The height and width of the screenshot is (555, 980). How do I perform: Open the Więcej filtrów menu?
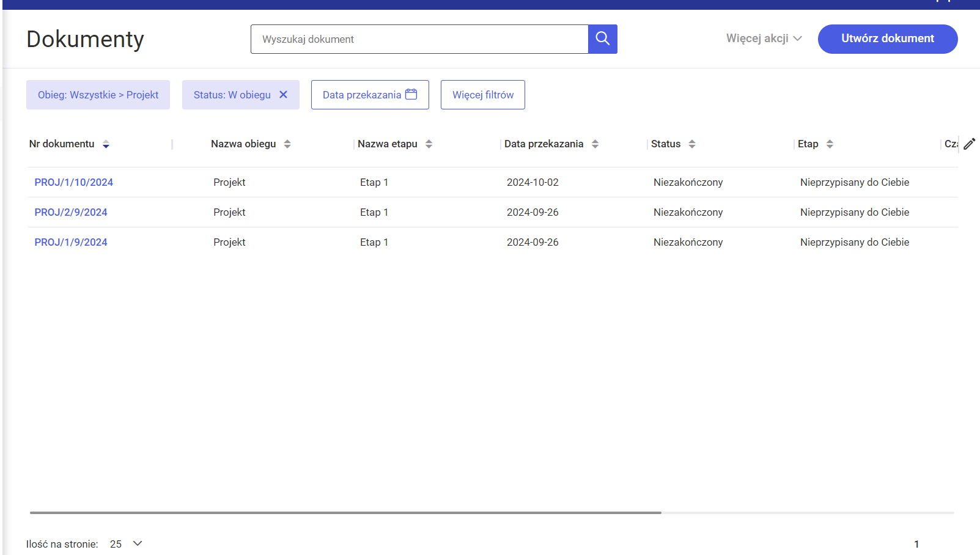pos(482,95)
